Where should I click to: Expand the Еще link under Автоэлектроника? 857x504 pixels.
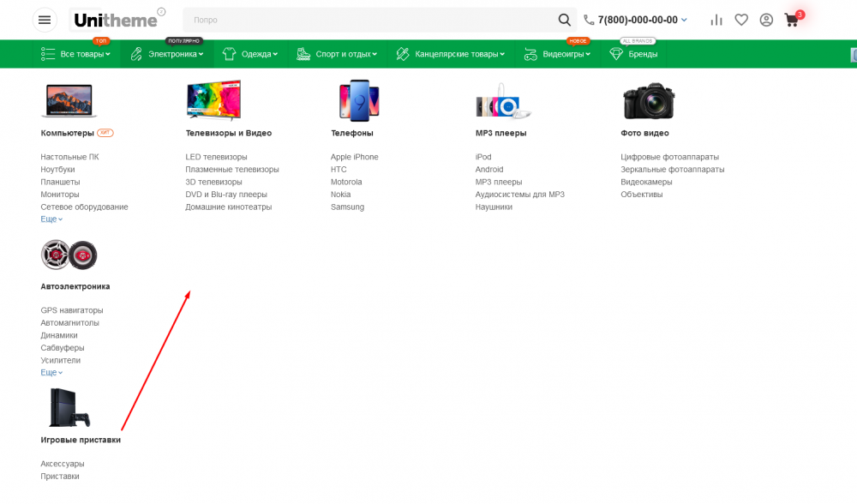49,372
